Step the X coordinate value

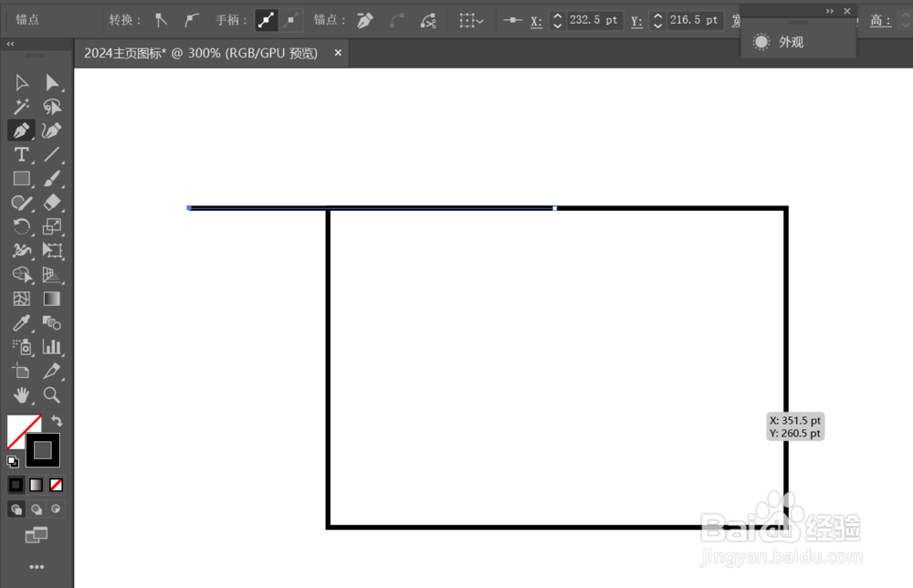(557, 20)
